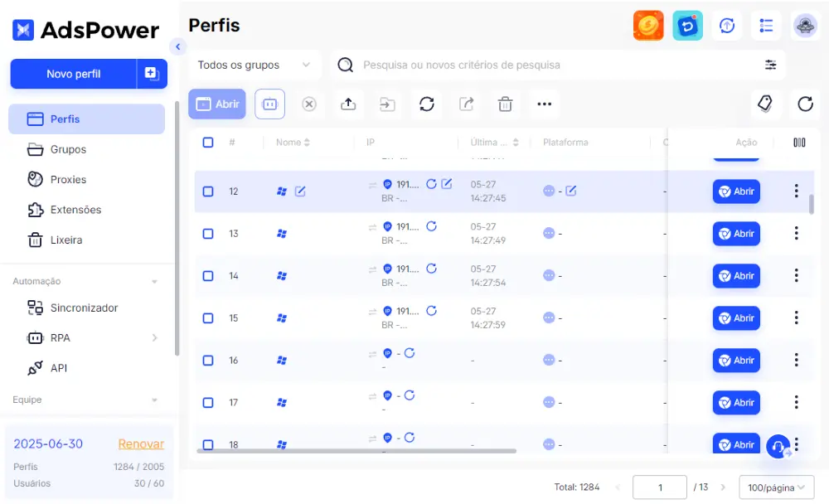The height and width of the screenshot is (504, 829).
Task: Click the page number input field
Action: coord(660,487)
